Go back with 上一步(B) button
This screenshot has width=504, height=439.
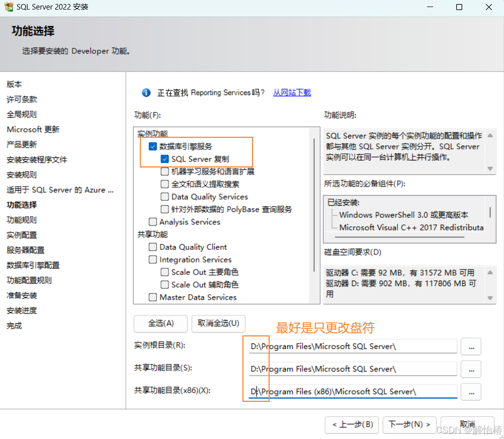point(352,424)
